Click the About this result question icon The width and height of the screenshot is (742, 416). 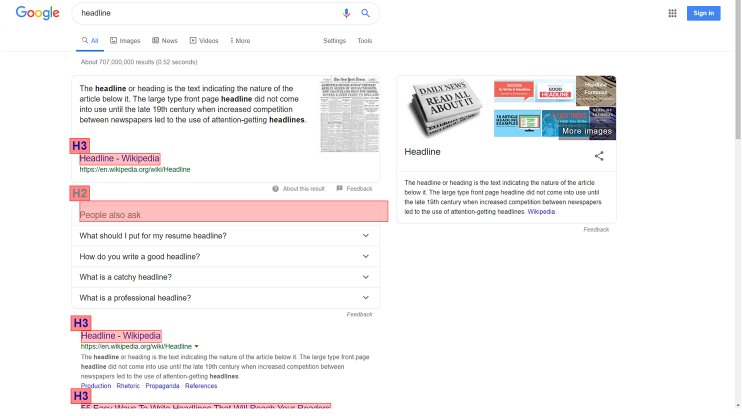(x=275, y=189)
